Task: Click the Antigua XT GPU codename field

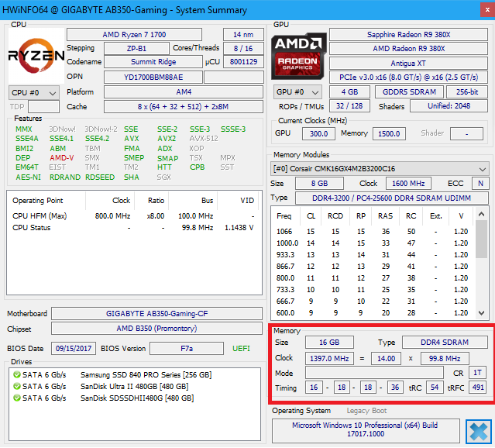Action: click(x=408, y=64)
